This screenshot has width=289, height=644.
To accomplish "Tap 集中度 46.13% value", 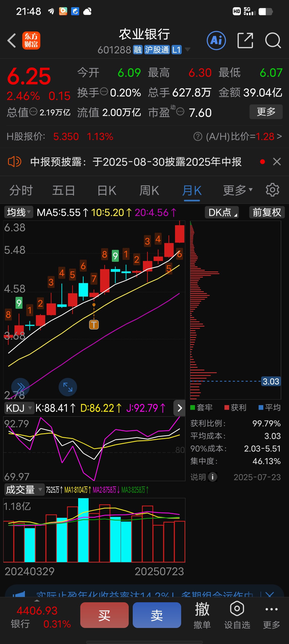I will (267, 461).
